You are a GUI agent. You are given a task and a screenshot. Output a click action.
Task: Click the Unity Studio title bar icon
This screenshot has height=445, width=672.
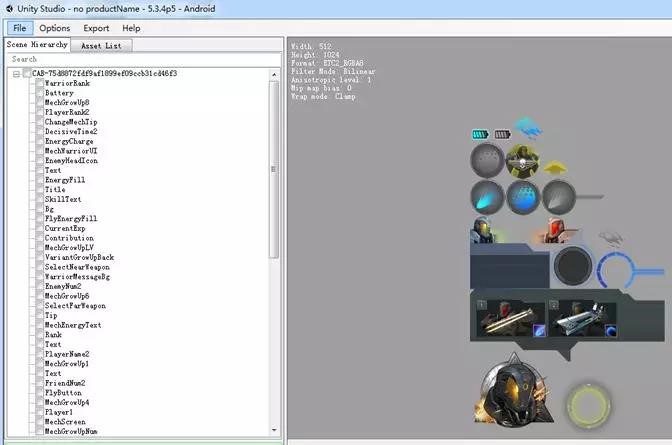[x=9, y=8]
